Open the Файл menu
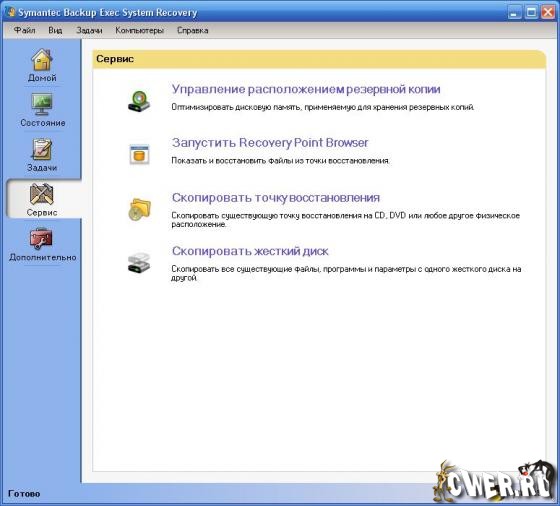The width and height of the screenshot is (560, 506). point(25,30)
